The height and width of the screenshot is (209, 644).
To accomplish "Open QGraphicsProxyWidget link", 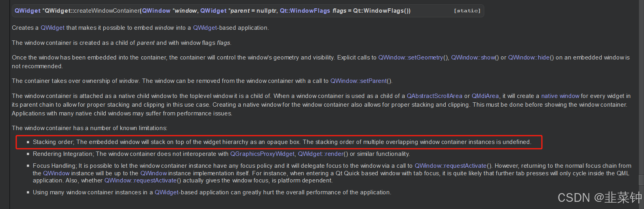I will click(x=262, y=154).
